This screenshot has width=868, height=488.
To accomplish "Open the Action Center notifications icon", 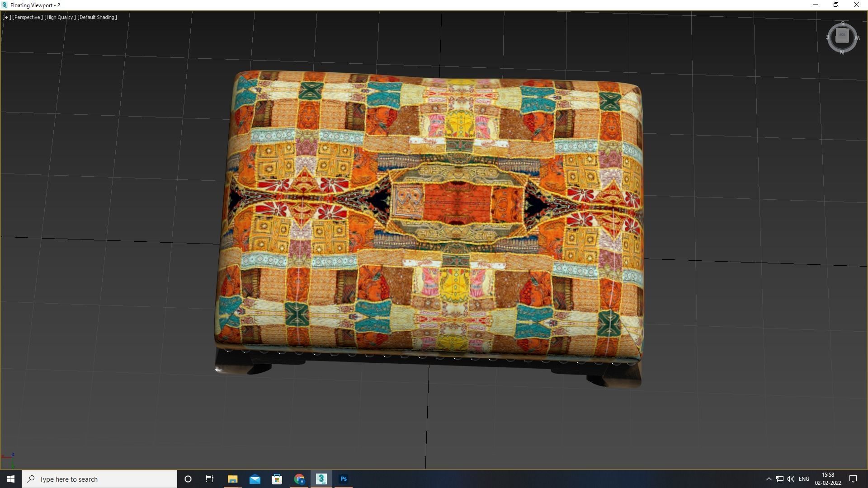I will [x=853, y=479].
